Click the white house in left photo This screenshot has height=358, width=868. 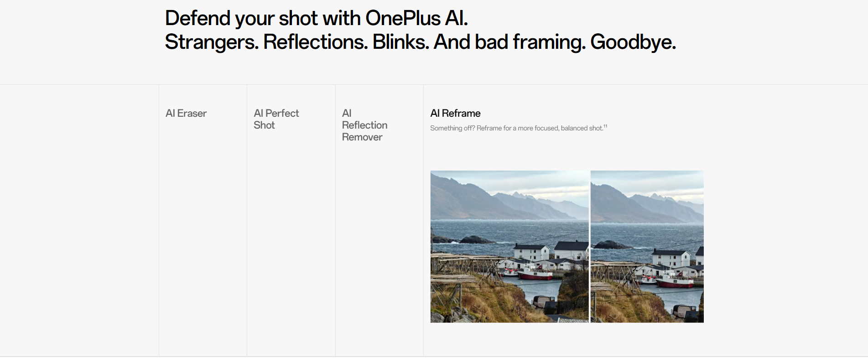[531, 252]
